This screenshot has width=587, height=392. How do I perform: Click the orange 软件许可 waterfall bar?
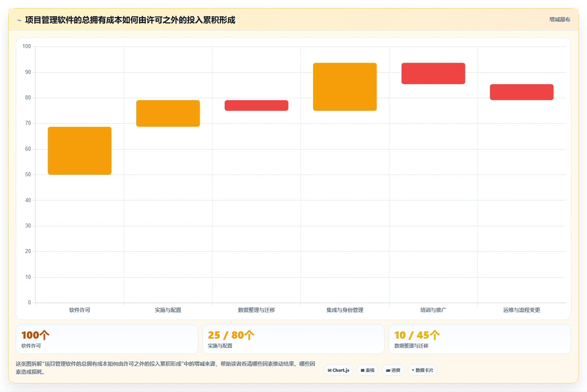[80, 151]
